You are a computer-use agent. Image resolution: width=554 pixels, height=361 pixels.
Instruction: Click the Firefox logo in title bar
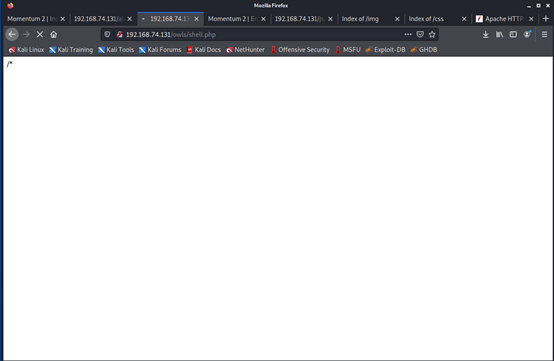(x=10, y=5)
